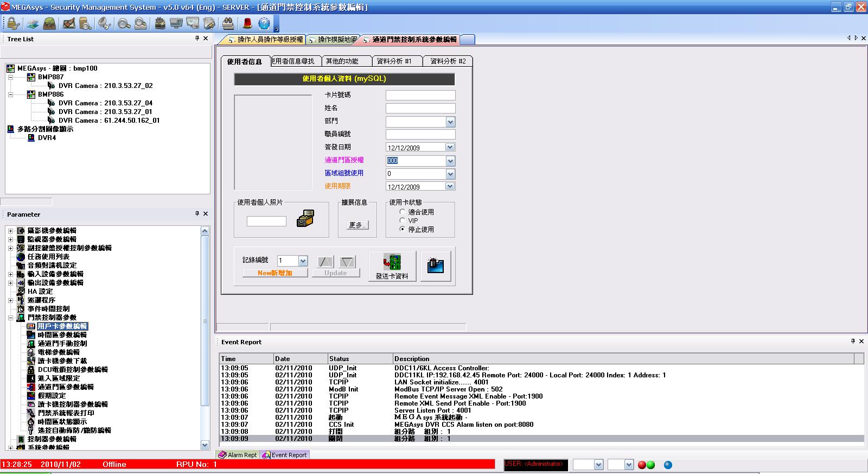868x474 pixels.
Task: Collapse the BMP886 tree node
Action: [10, 94]
